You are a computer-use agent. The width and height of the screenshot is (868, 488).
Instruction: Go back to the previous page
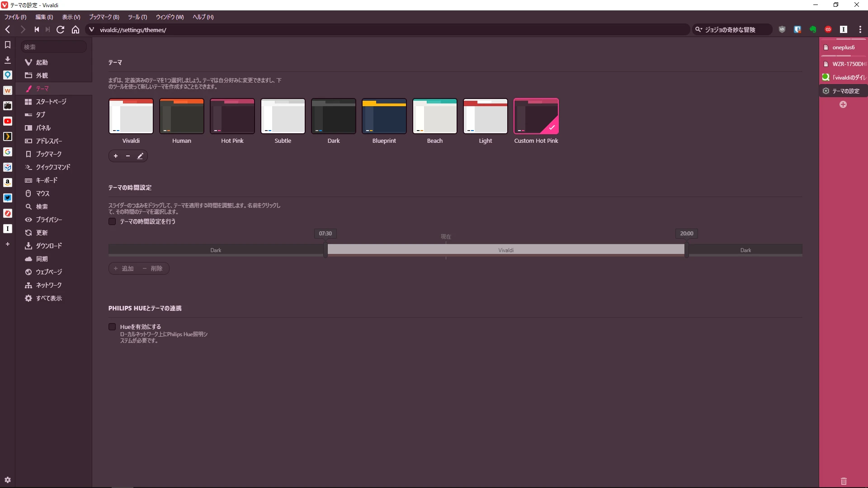[x=8, y=29]
